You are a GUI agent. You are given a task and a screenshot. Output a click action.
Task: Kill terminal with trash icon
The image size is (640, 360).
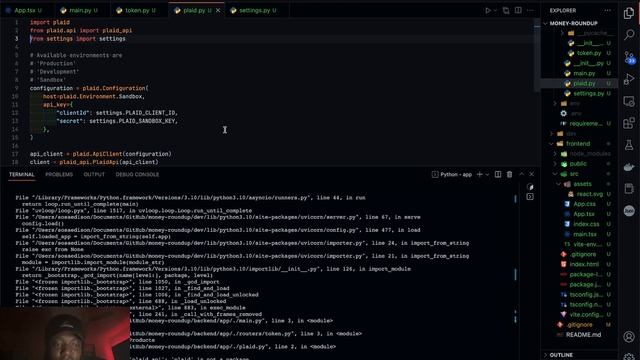pyautogui.click(x=509, y=174)
